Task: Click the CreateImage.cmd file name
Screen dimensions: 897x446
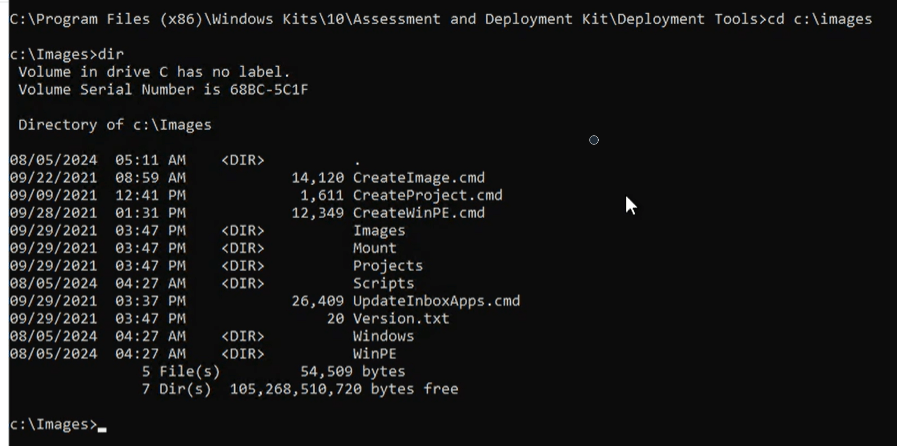Action: tap(418, 178)
